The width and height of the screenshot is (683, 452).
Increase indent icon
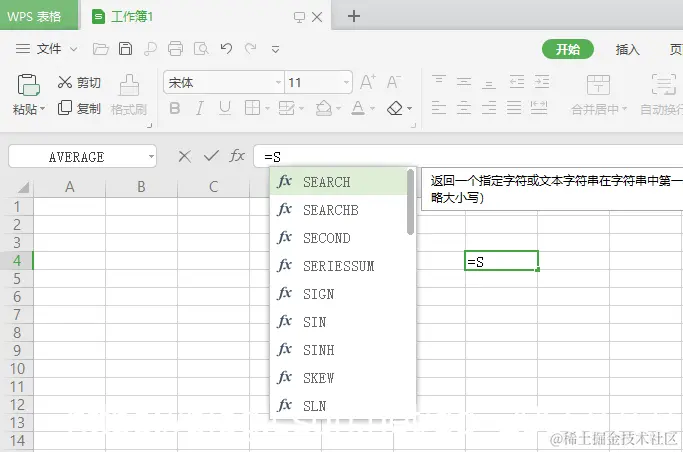pos(542,81)
